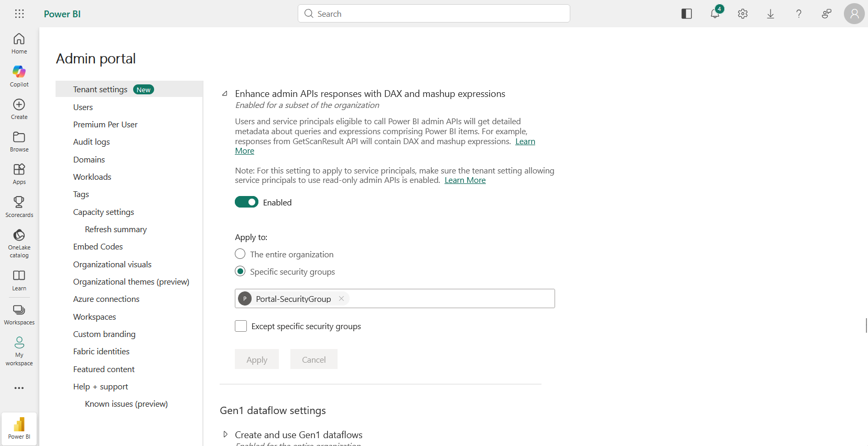This screenshot has height=446, width=868.
Task: Open the feedback icon in header
Action: coord(827,14)
